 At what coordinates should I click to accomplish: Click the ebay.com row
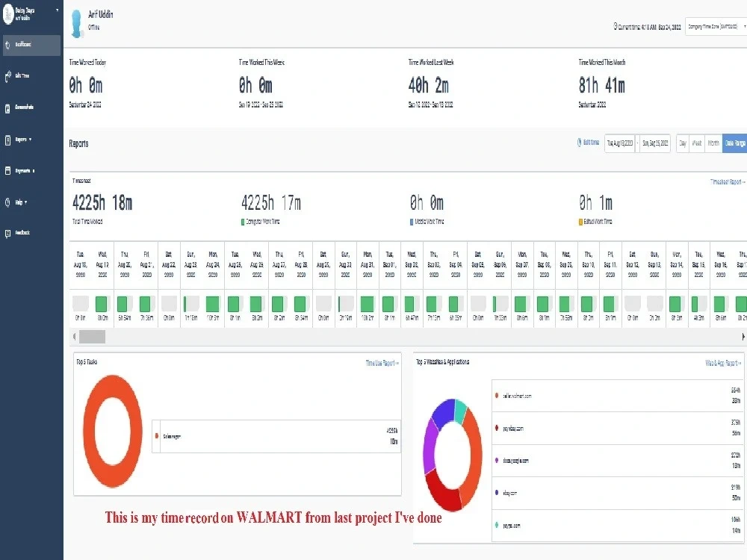pyautogui.click(x=618, y=493)
